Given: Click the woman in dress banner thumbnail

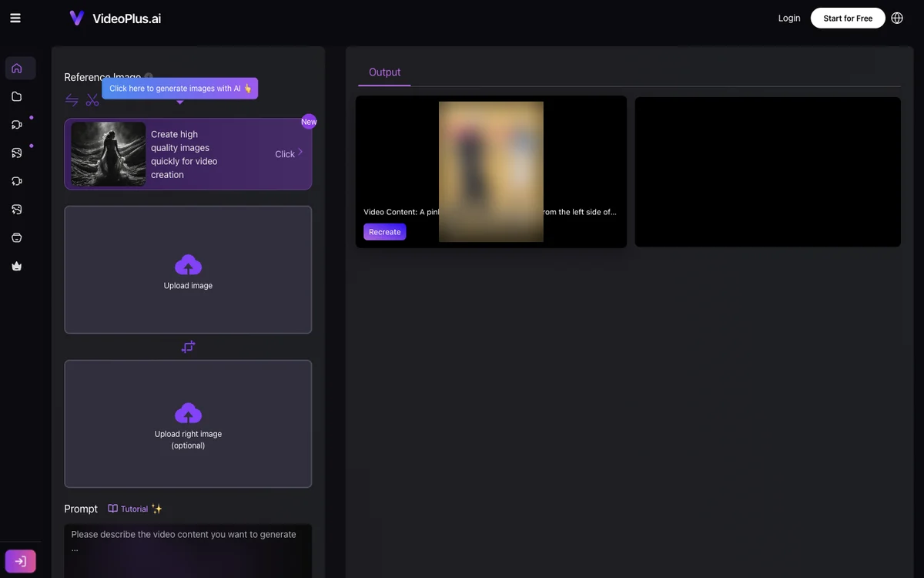Looking at the screenshot, I should click(109, 154).
